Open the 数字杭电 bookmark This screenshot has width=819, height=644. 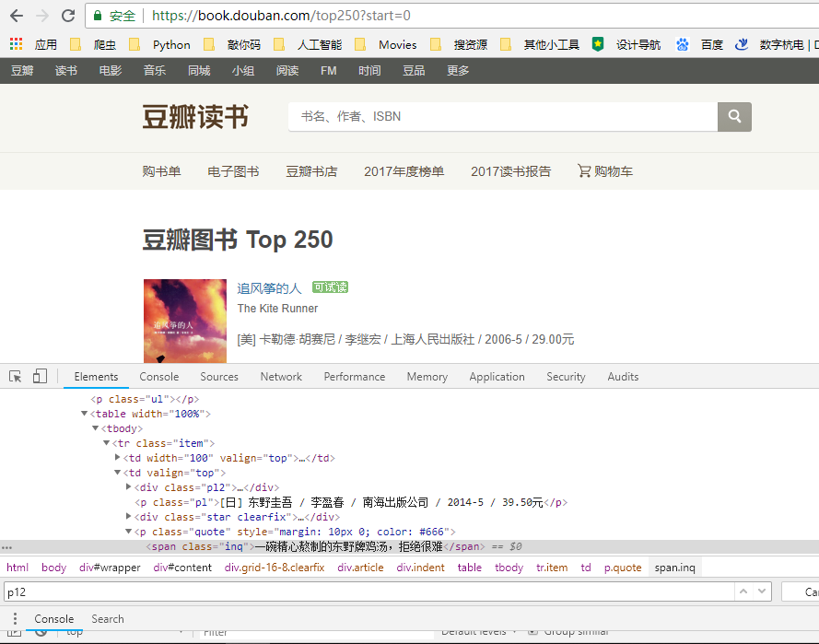tap(777, 44)
